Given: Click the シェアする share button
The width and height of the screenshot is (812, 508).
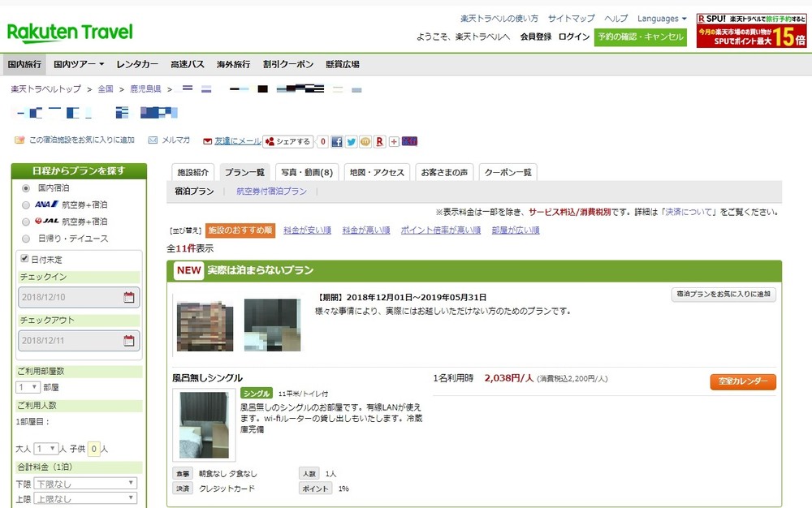Looking at the screenshot, I should 288,141.
